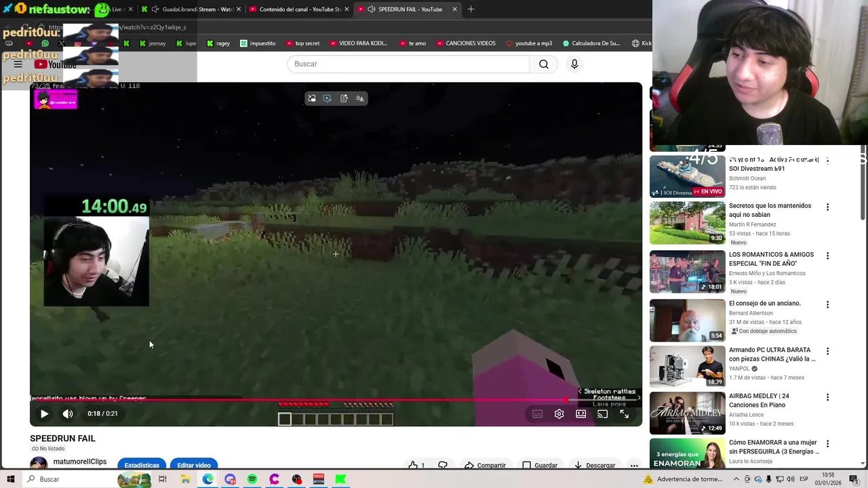Image resolution: width=868 pixels, height=488 pixels.
Task: Open options menu for Armando PC video
Action: tap(827, 351)
